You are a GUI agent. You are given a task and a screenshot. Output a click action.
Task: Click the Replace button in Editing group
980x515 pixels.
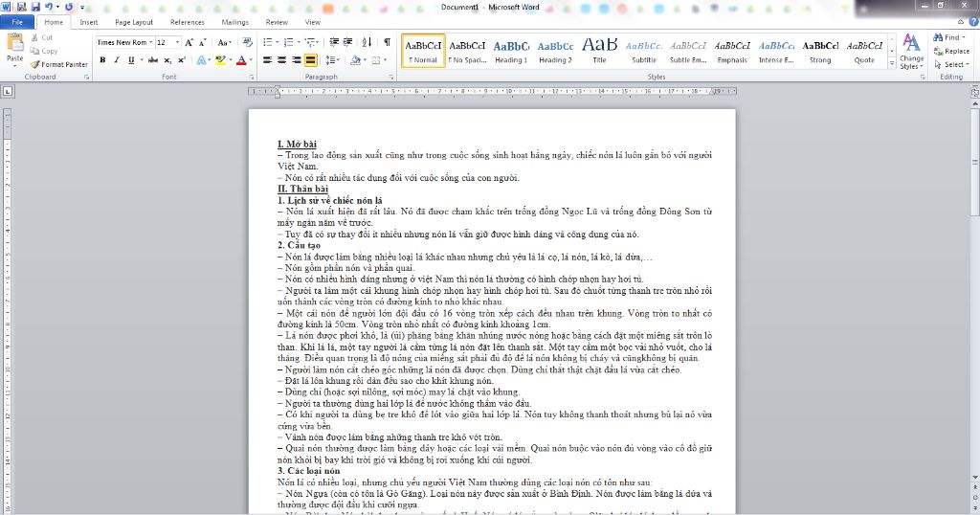(951, 52)
